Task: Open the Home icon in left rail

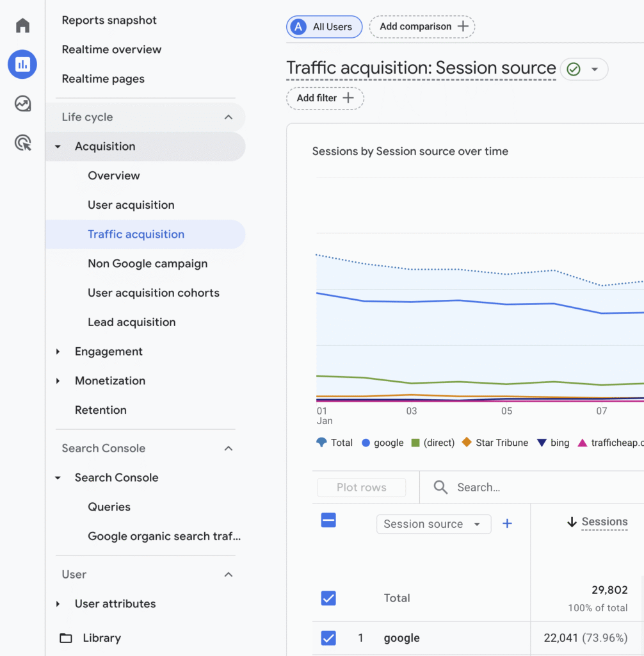Action: pos(22,26)
